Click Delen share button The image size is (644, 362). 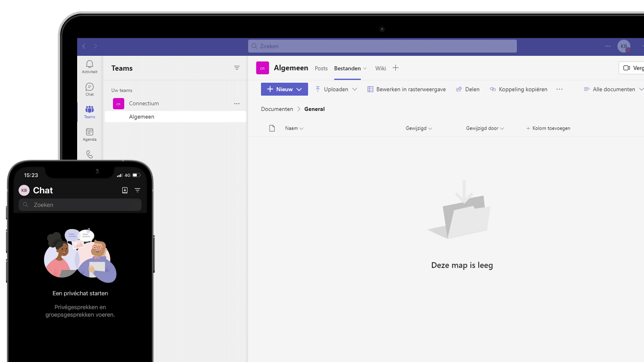pyautogui.click(x=468, y=89)
